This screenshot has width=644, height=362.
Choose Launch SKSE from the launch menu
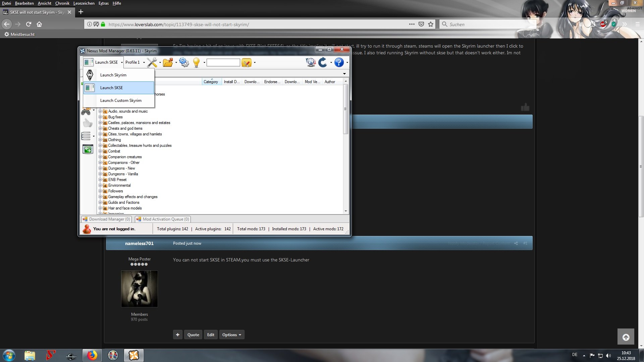pyautogui.click(x=119, y=88)
